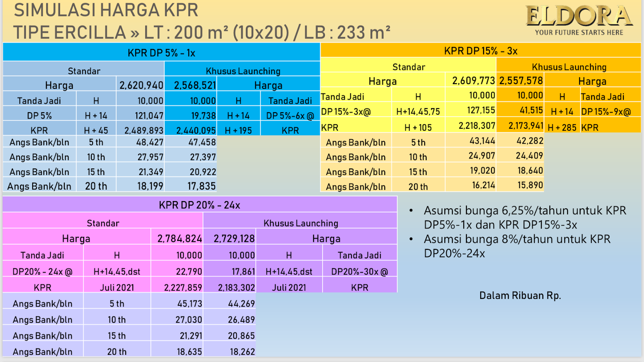Image resolution: width=644 pixels, height=362 pixels.
Task: Select the 'DP 5%-6x @' label
Action: tap(290, 116)
